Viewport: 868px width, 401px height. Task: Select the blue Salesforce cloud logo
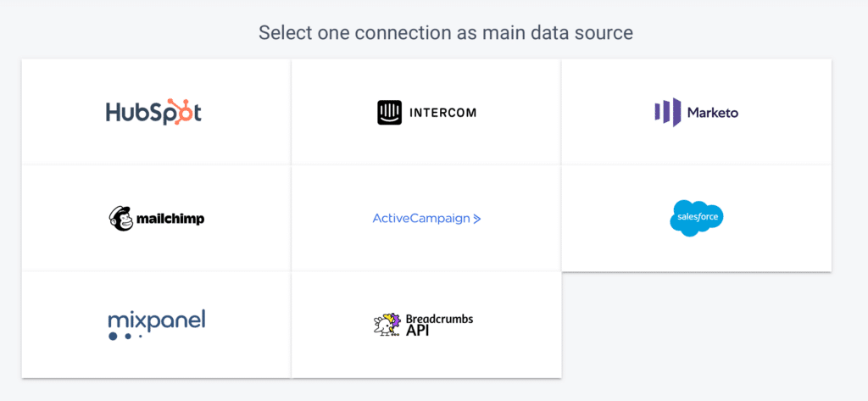697,218
